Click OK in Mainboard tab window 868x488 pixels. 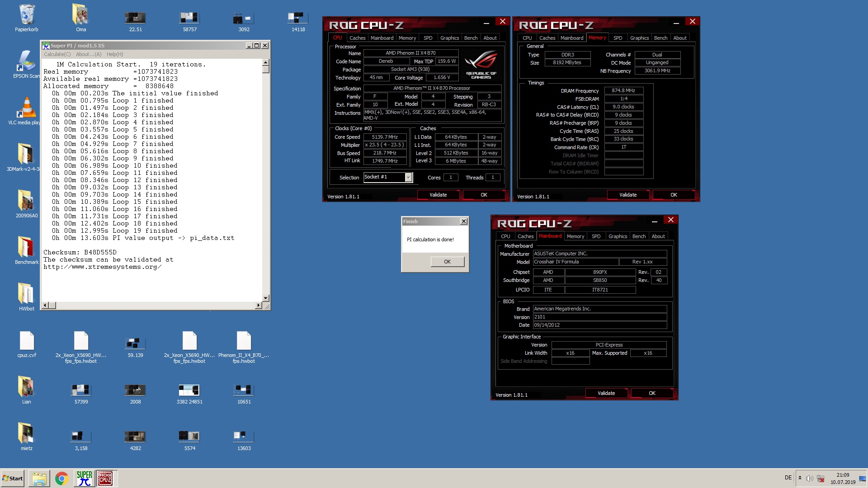pos(652,393)
